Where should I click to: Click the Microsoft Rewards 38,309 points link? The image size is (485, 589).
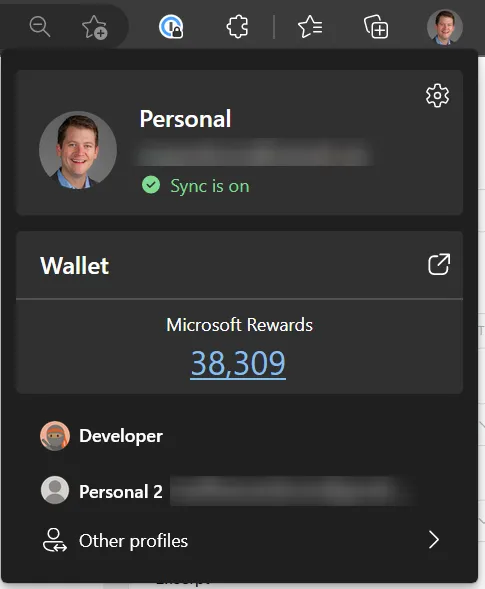pos(238,363)
